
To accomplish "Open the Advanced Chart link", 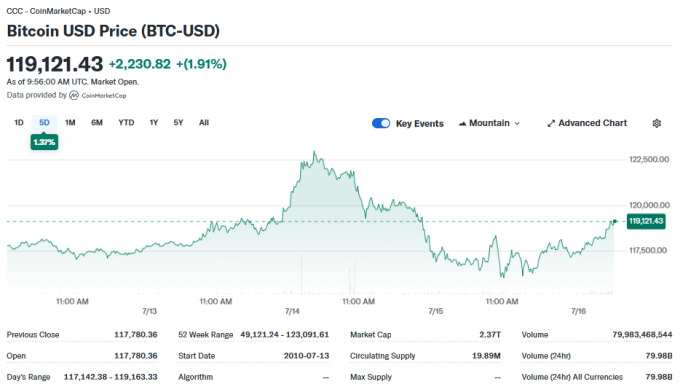I will click(587, 123).
